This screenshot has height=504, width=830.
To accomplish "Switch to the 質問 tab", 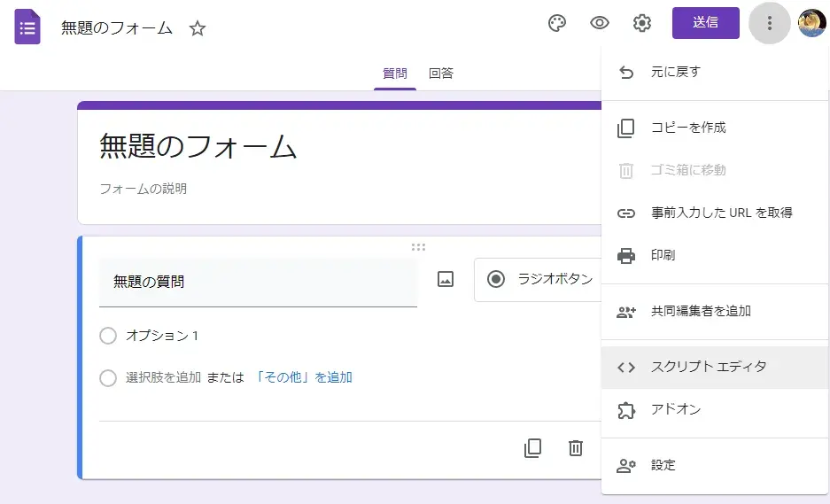I will coord(395,74).
